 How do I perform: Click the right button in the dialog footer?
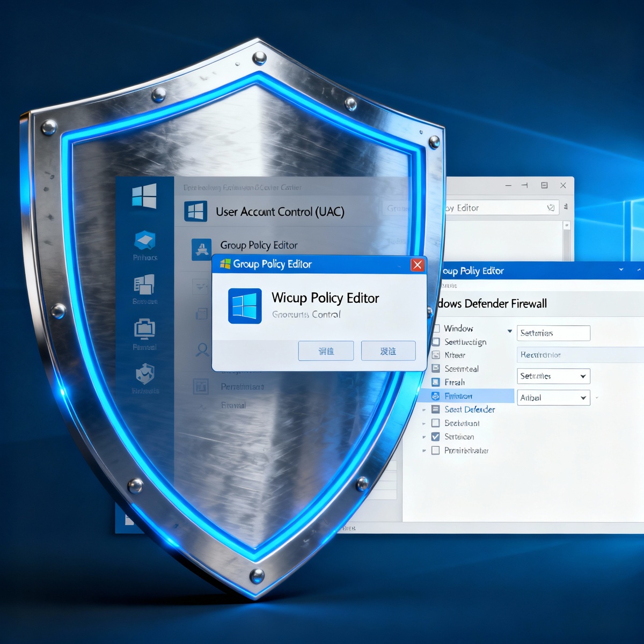389,351
